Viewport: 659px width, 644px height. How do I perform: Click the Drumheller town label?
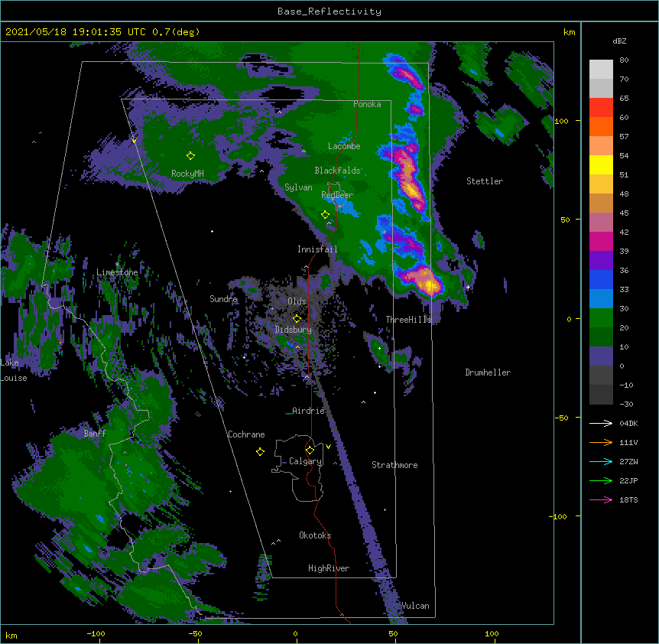488,372
